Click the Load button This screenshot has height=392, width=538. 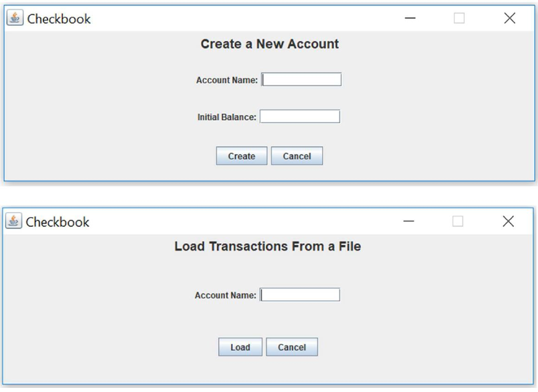click(240, 347)
